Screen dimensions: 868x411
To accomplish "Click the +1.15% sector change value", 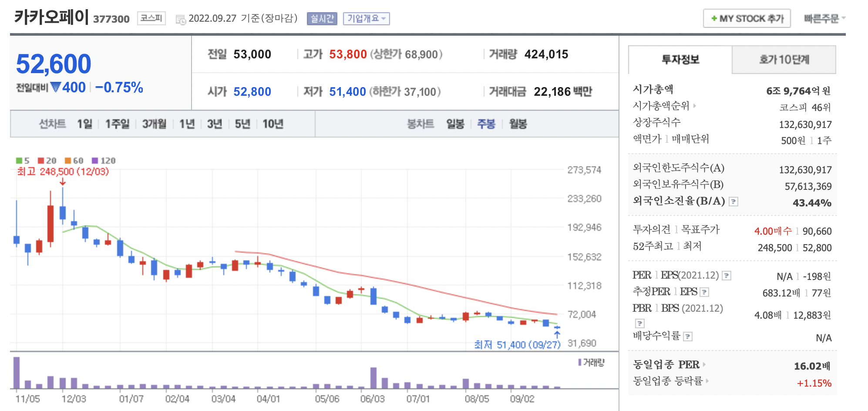I will [x=814, y=383].
